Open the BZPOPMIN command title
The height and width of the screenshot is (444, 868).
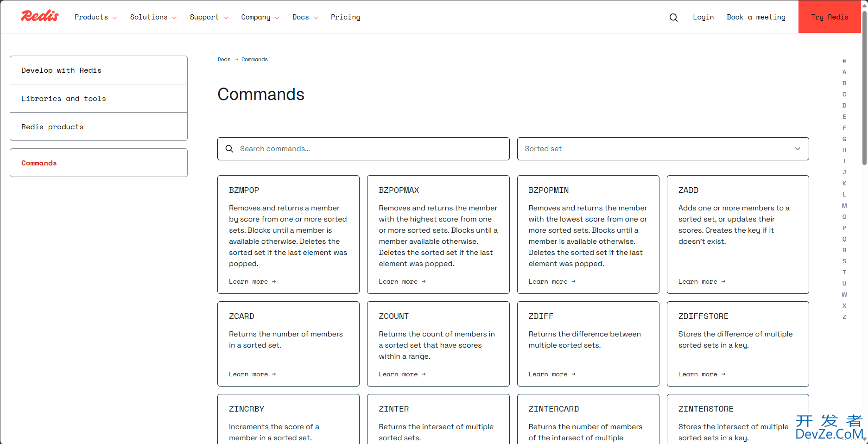pos(549,190)
